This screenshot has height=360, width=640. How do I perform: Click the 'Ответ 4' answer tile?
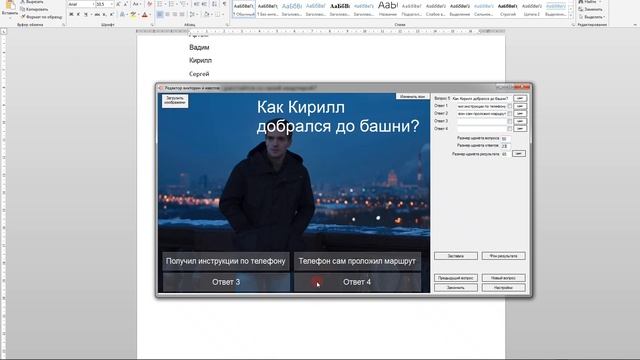(x=357, y=282)
